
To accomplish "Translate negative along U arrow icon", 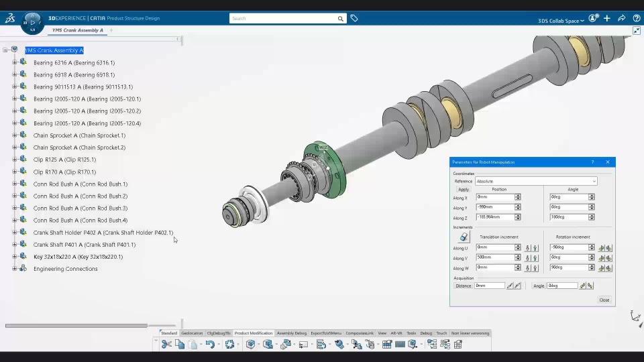I will point(528,248).
